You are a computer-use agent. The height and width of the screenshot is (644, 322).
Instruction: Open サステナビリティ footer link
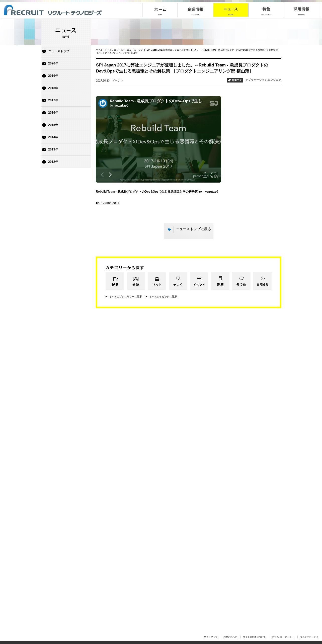pyautogui.click(x=309, y=637)
